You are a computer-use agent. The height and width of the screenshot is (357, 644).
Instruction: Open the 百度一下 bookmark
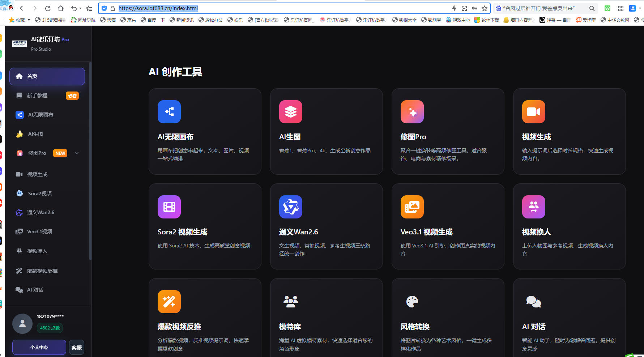pos(153,20)
